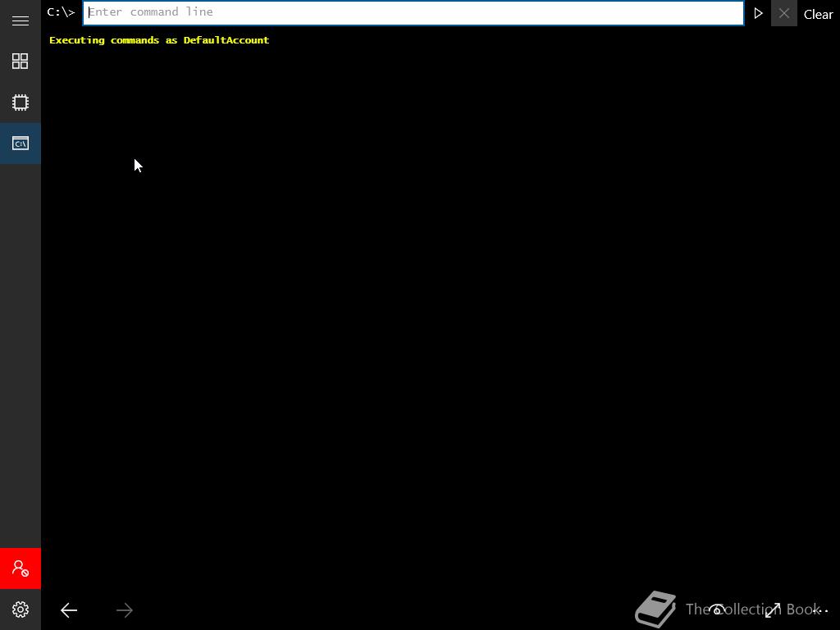Click the eye view icon at bottom right

click(718, 609)
